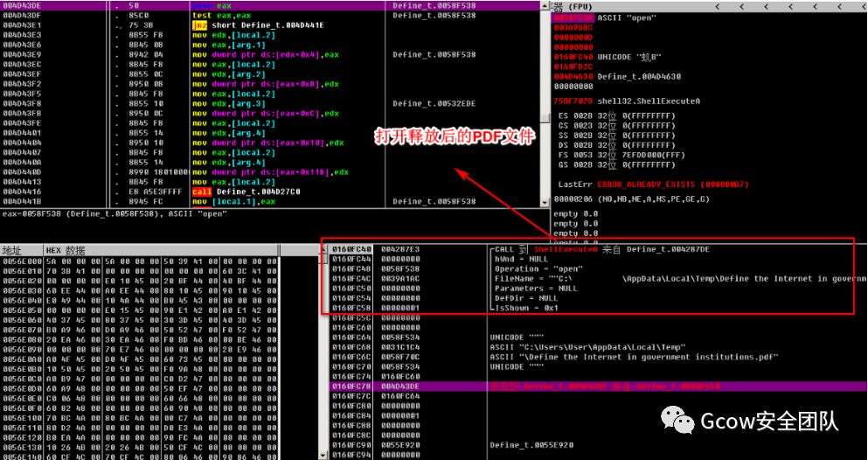Image resolution: width=868 pixels, height=460 pixels.
Task: Select dump row at address 0056E030
Action: [140, 289]
